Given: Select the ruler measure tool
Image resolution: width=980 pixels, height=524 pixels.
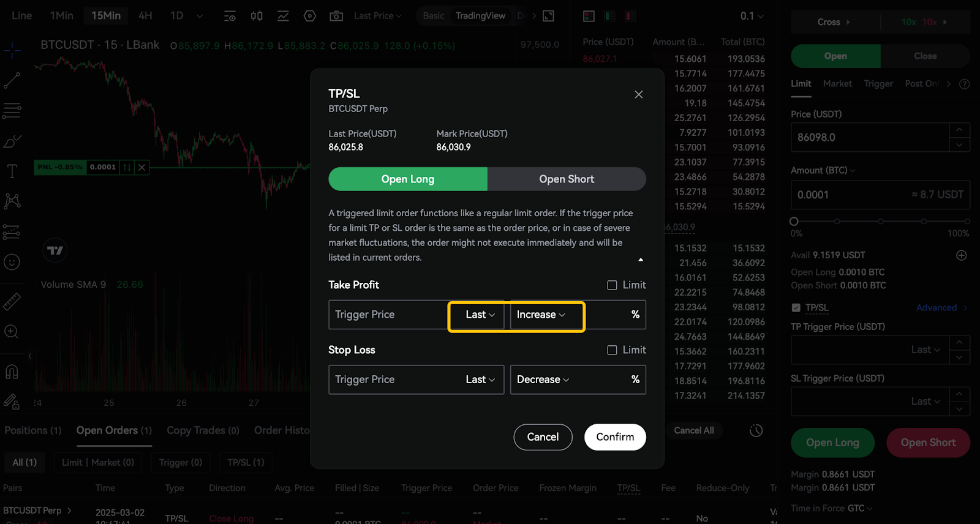Looking at the screenshot, I should point(12,301).
